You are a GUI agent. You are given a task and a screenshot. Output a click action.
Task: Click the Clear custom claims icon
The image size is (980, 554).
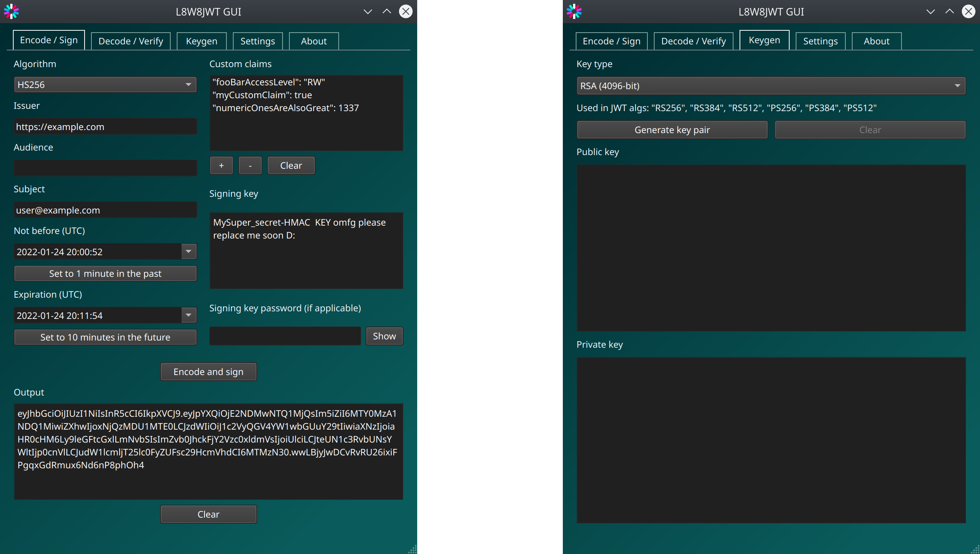(x=291, y=165)
